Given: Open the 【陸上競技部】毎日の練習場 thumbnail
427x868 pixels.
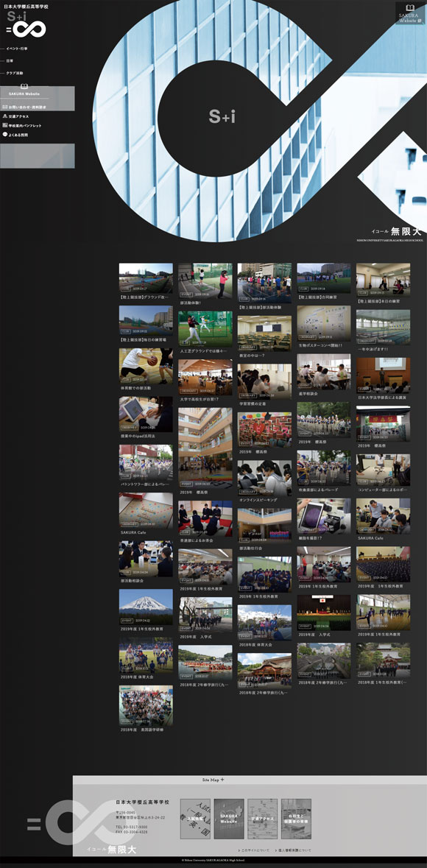Looking at the screenshot, I should [146, 320].
